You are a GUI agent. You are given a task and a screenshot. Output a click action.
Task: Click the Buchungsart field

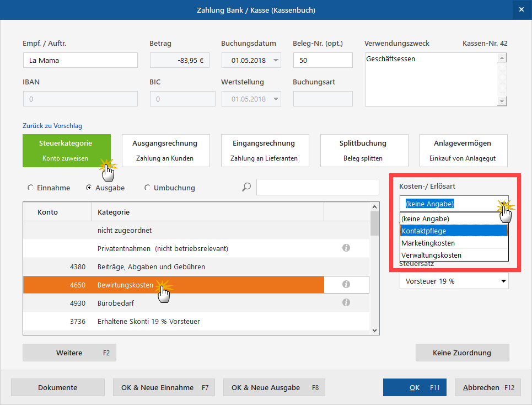click(x=323, y=99)
